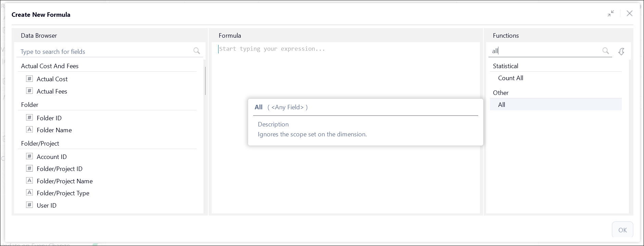Screen dimensions: 644x246
Task: Click the text icon beside Folder Name
Action: (x=29, y=130)
